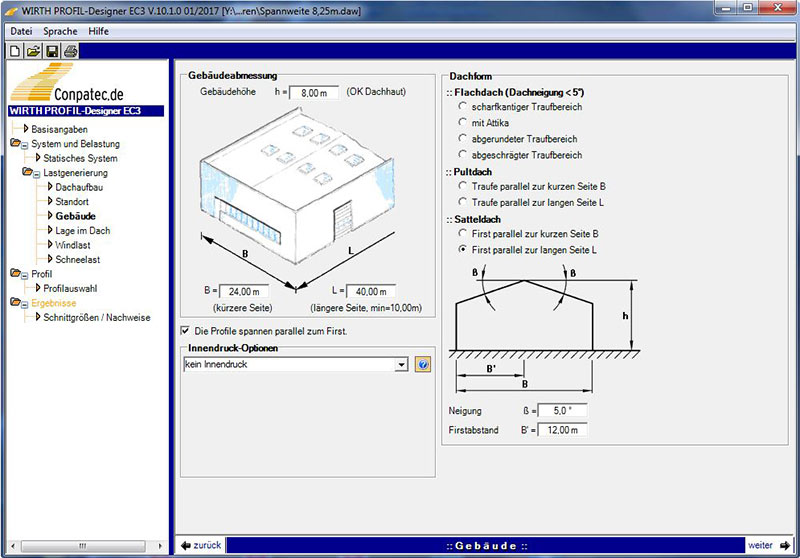Uncheck 'Die Profile spannen parallel zum First'

click(185, 330)
